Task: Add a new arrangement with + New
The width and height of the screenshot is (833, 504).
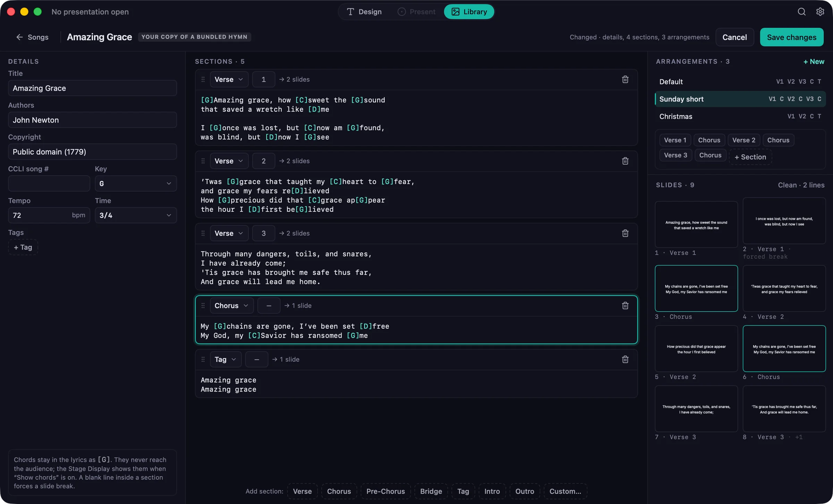Action: (814, 61)
